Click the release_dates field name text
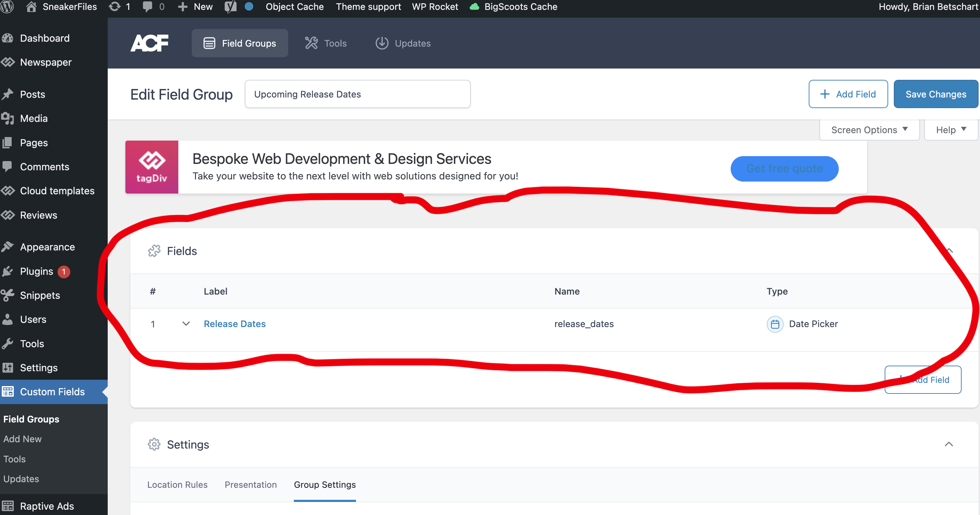This screenshot has height=515, width=980. click(584, 324)
